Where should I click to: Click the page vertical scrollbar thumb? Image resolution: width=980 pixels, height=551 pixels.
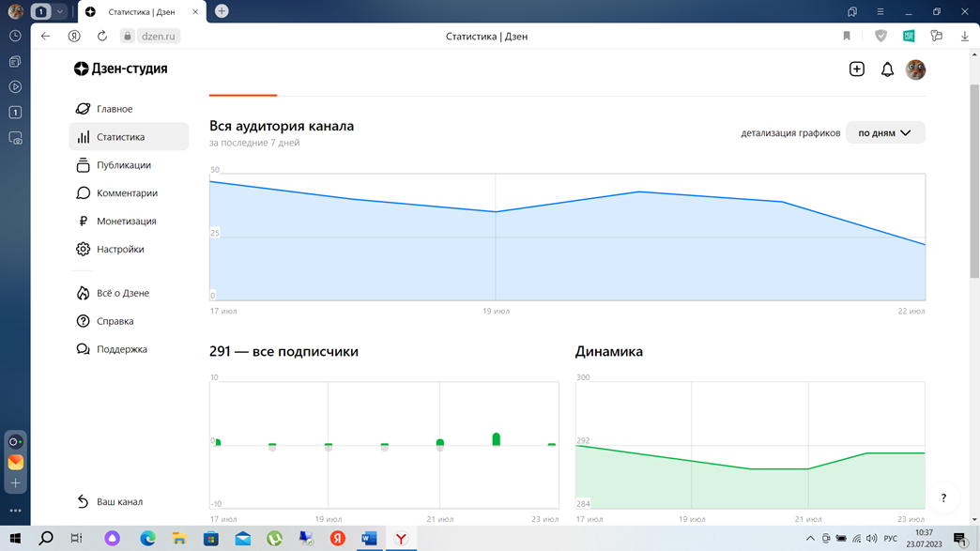click(x=974, y=181)
